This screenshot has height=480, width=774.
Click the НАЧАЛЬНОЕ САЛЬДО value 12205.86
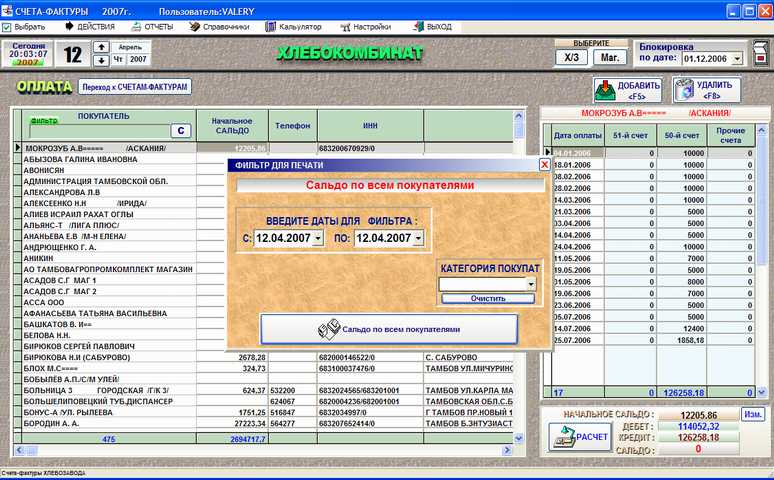tap(698, 415)
